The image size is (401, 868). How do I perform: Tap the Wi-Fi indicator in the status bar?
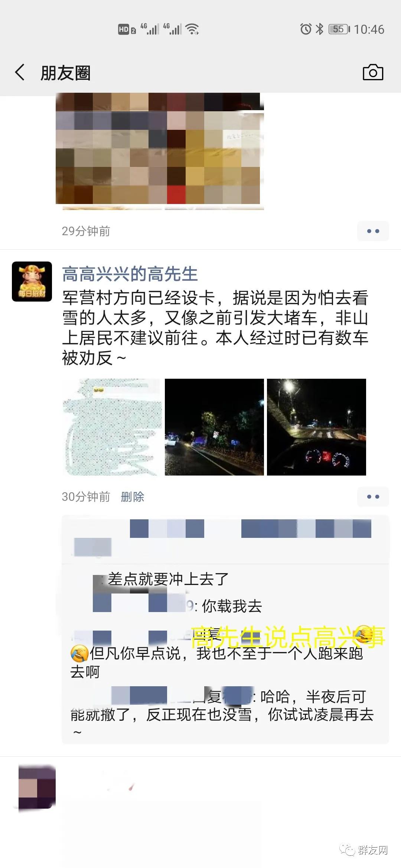point(192,29)
